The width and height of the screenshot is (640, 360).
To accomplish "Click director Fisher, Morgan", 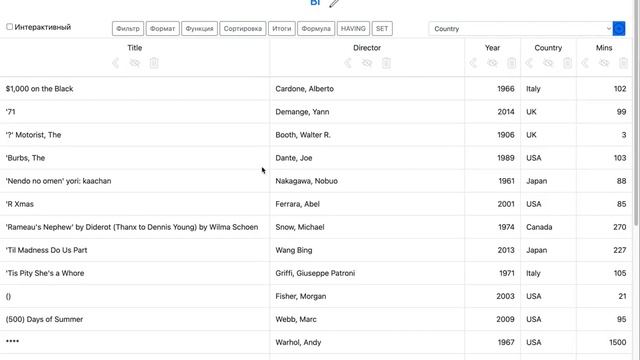I will tap(300, 296).
